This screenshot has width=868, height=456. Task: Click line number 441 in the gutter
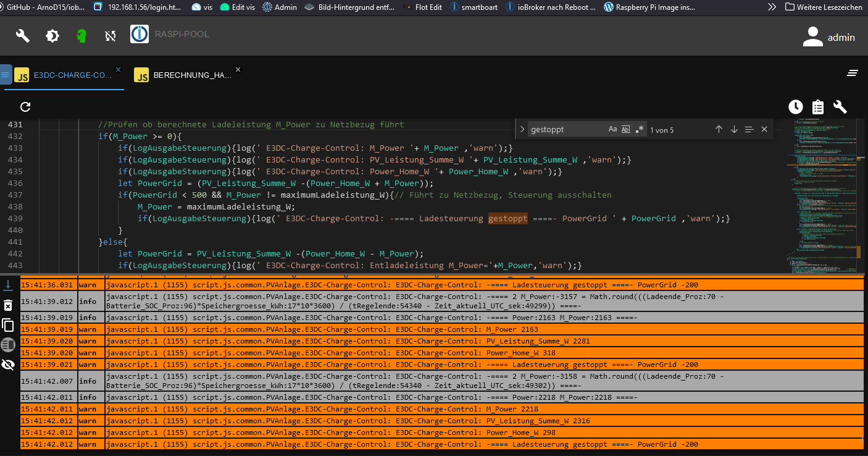(x=15, y=242)
